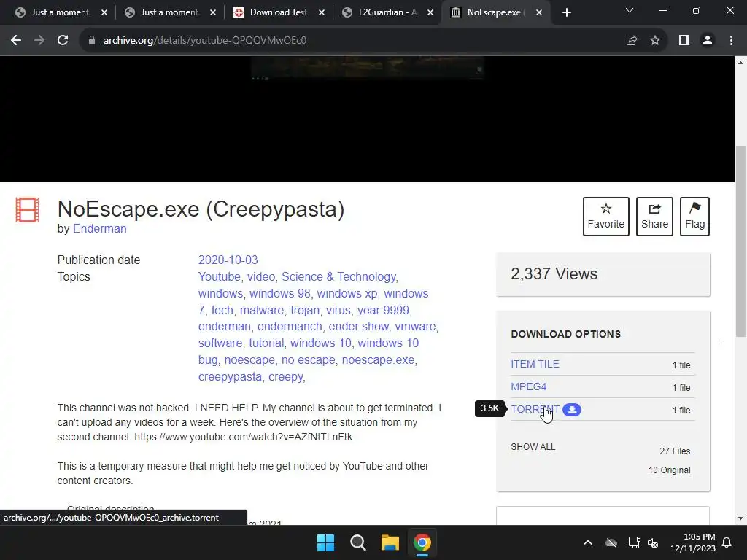The width and height of the screenshot is (747, 560).
Task: Click SHOW ALL download files
Action: [x=533, y=447]
